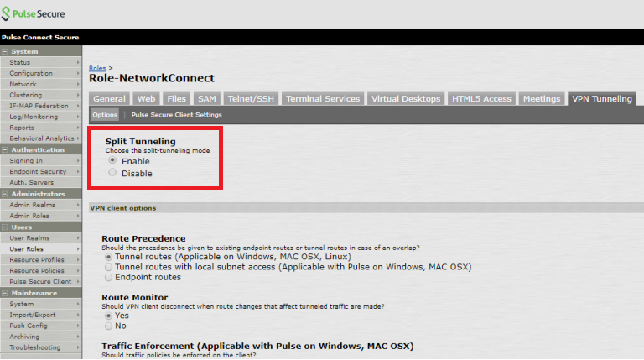Select Yes for Route Monitor
The width and height of the screenshot is (644, 360).
pyautogui.click(x=108, y=316)
